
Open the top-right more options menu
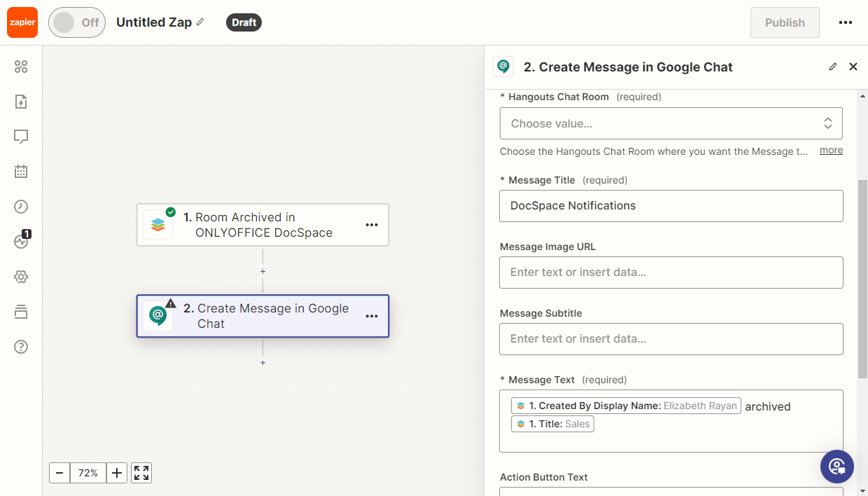pos(846,22)
